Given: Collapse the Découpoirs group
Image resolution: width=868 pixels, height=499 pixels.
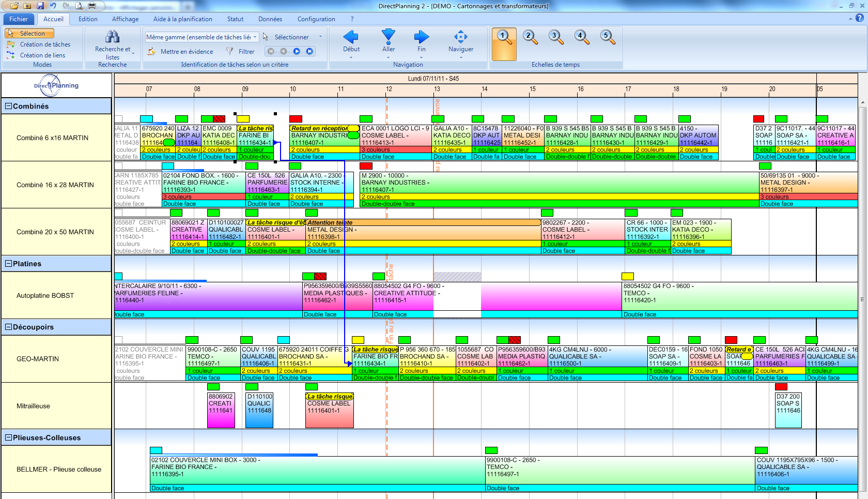Looking at the screenshot, I should (8, 327).
